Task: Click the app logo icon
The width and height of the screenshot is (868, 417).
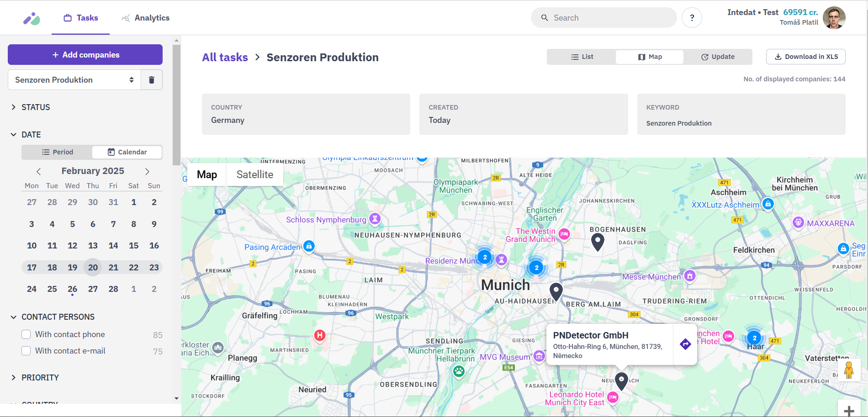Action: point(32,18)
